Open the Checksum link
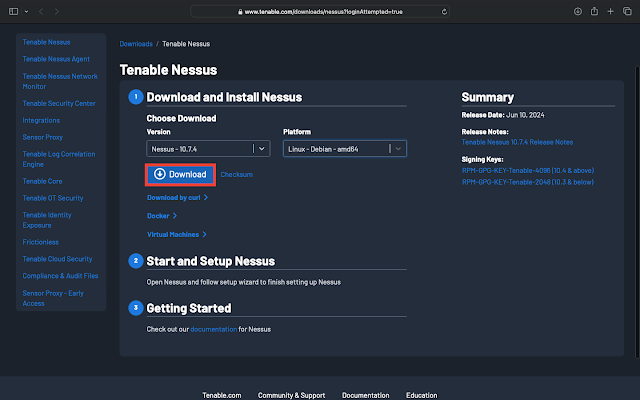The image size is (640, 400). click(x=237, y=174)
